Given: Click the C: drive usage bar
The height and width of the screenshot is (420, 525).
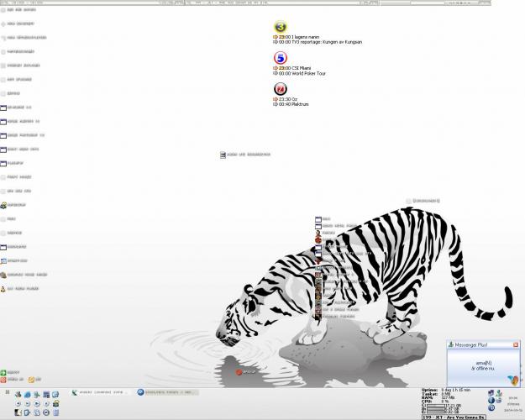Looking at the screenshot, I should 436,405.
